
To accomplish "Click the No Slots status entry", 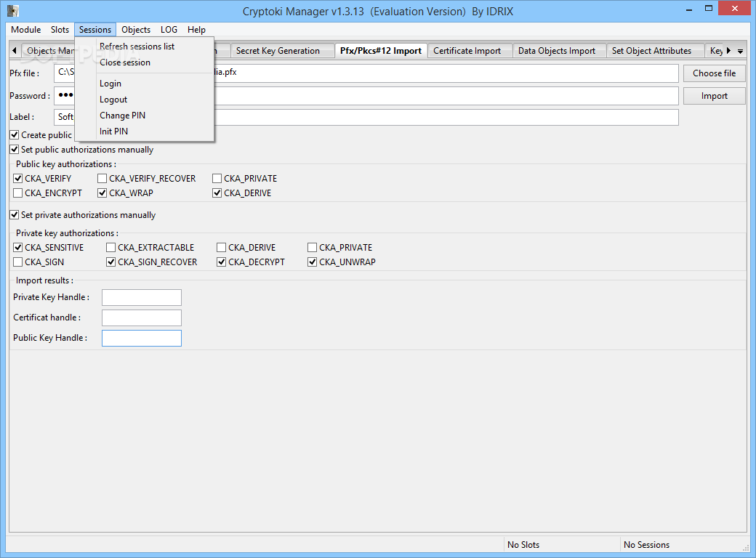I will [523, 544].
